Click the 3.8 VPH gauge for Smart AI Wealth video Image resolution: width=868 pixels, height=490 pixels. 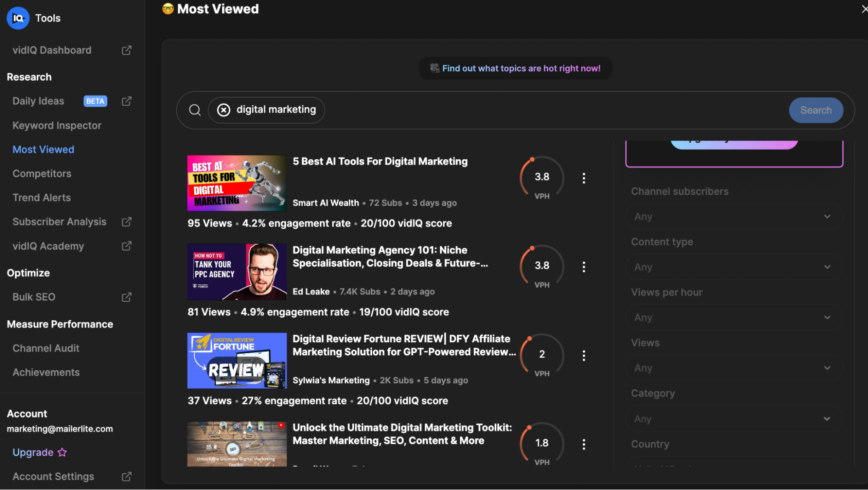point(542,178)
